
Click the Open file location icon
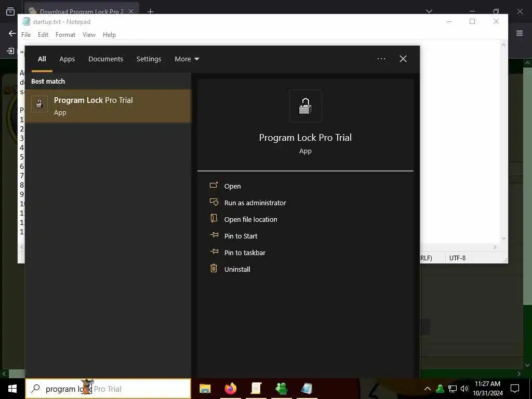(x=214, y=218)
